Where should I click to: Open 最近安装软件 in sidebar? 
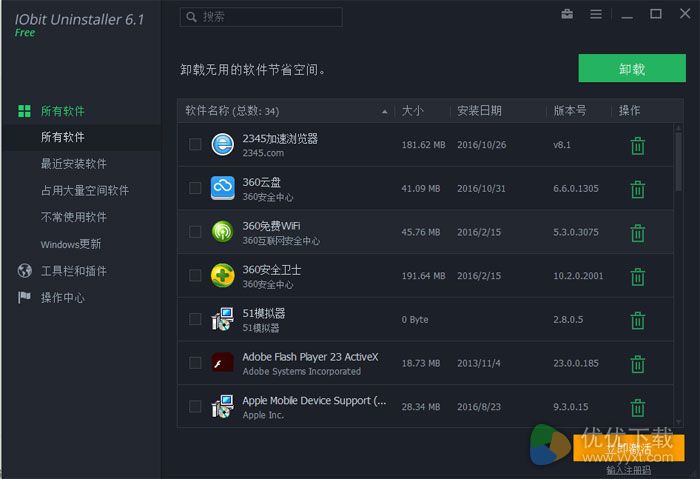click(x=74, y=164)
